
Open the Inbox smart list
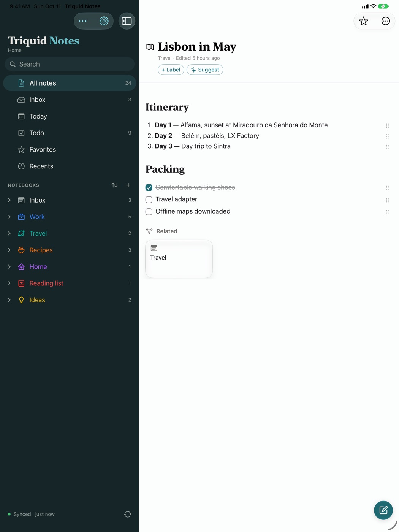pyautogui.click(x=70, y=100)
